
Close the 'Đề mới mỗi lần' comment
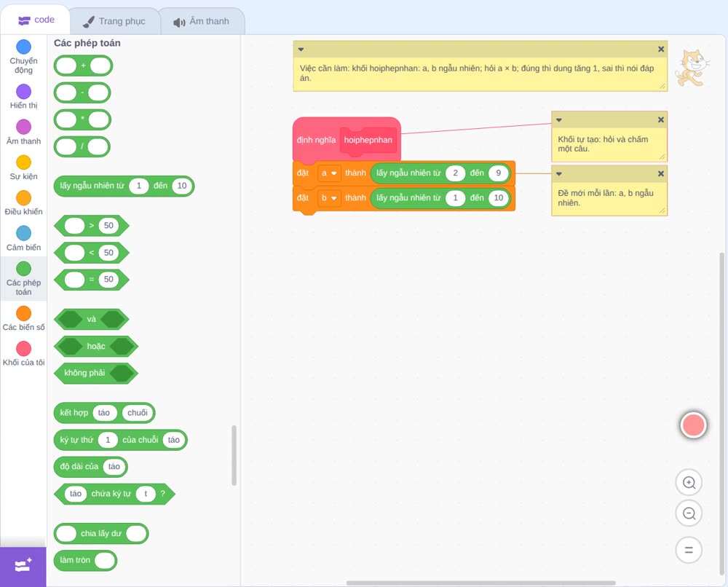tap(661, 173)
